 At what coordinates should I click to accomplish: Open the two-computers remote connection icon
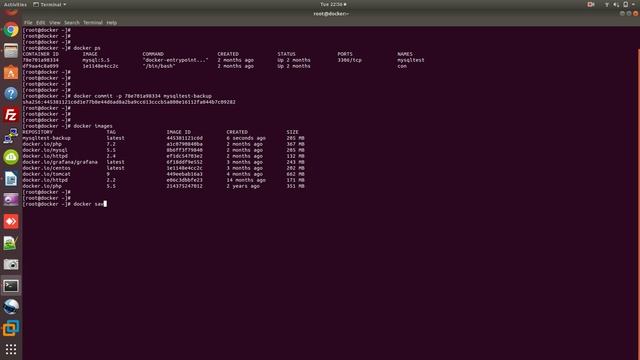pyautogui.click(x=11, y=136)
